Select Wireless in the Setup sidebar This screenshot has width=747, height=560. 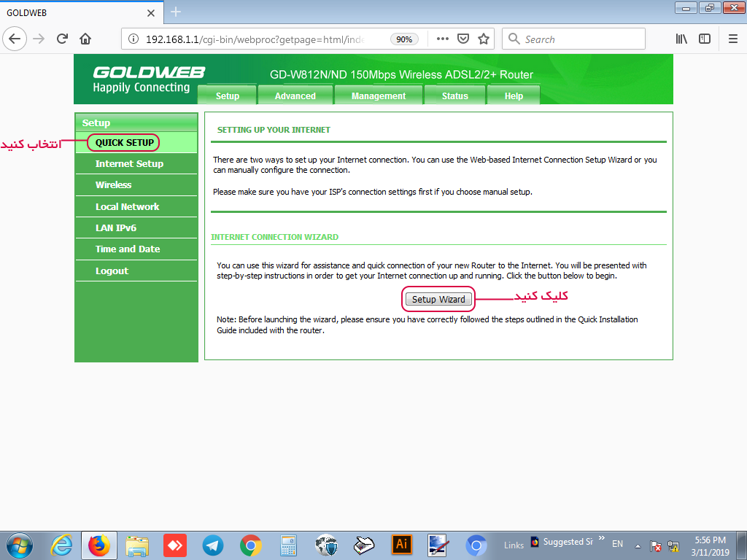tap(113, 185)
